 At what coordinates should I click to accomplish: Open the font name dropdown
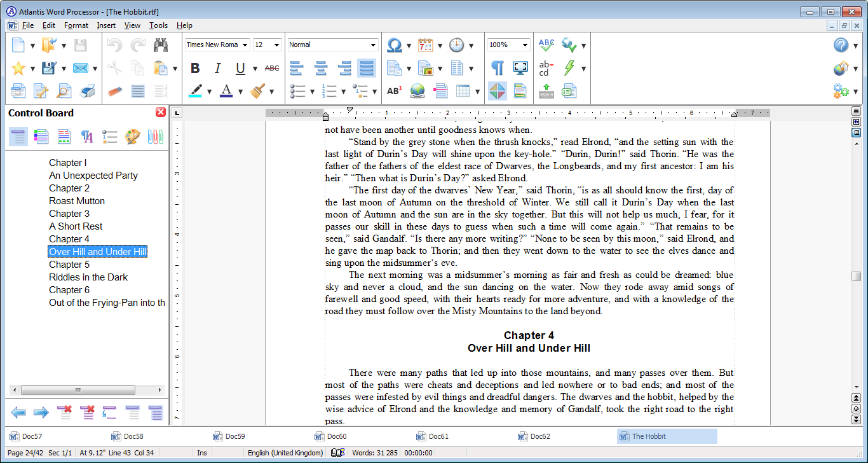tap(245, 45)
